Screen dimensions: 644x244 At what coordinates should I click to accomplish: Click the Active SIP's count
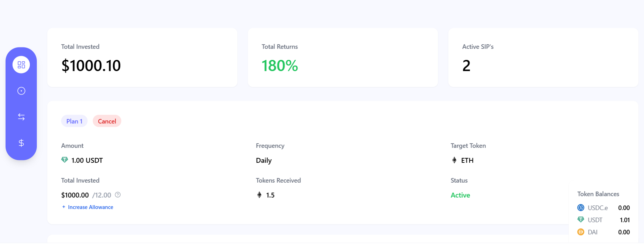coord(467,66)
